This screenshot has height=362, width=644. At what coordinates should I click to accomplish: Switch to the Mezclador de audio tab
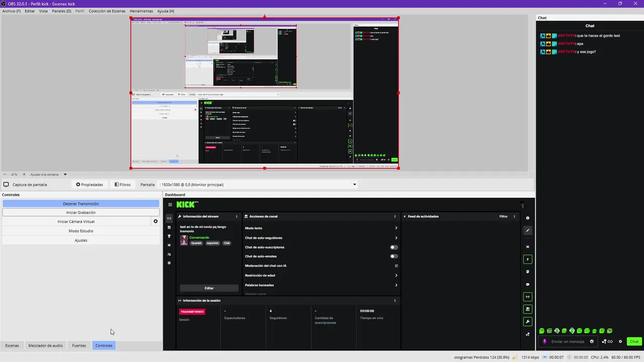pyautogui.click(x=46, y=345)
